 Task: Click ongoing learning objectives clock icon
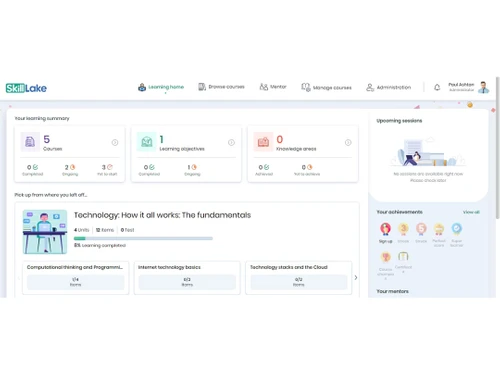pos(194,167)
